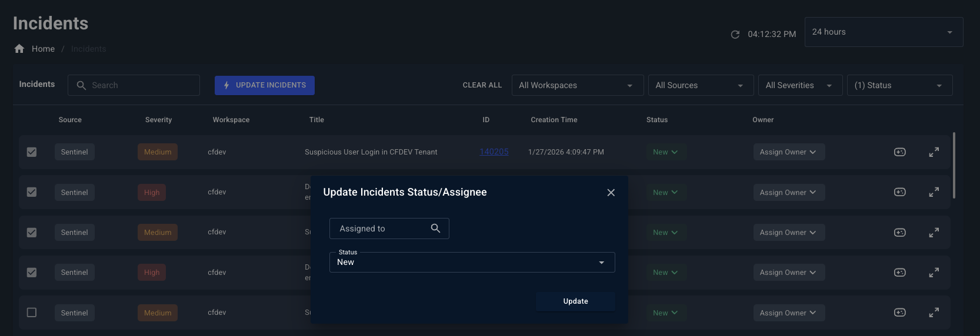Uncheck the third row Medium incident checkbox
Viewport: 980px width, 336px height.
pos(32,233)
